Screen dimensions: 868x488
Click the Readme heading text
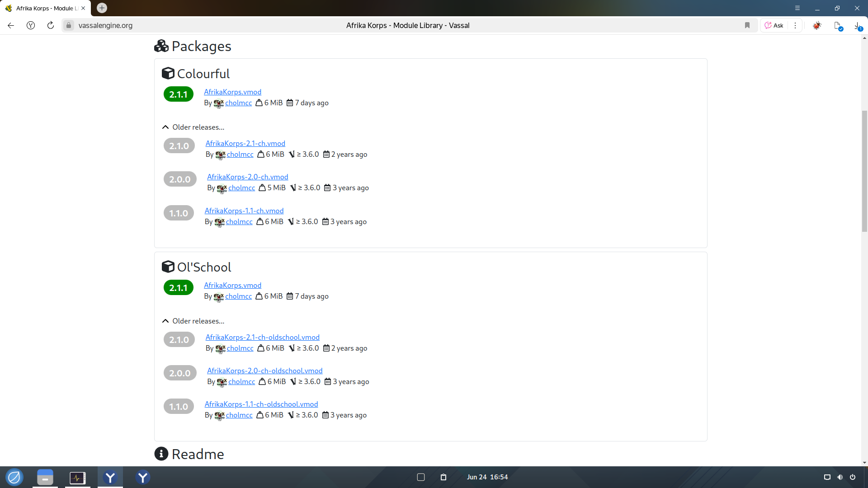coord(198,454)
